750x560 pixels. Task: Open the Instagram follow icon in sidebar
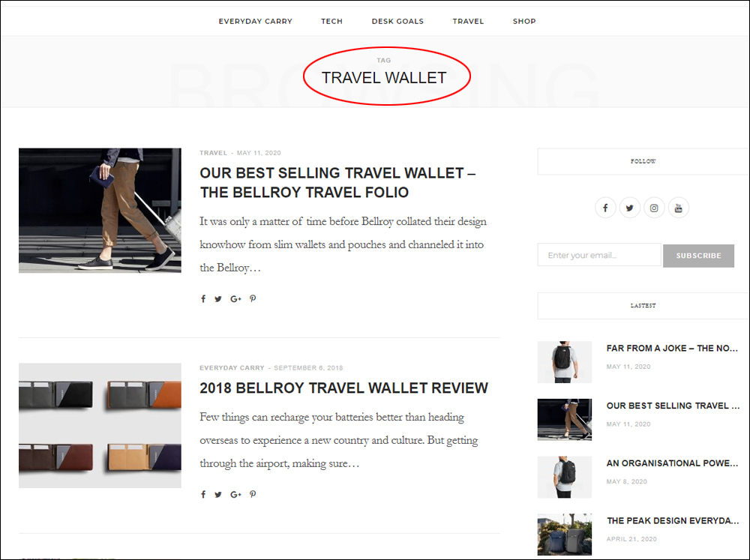654,208
